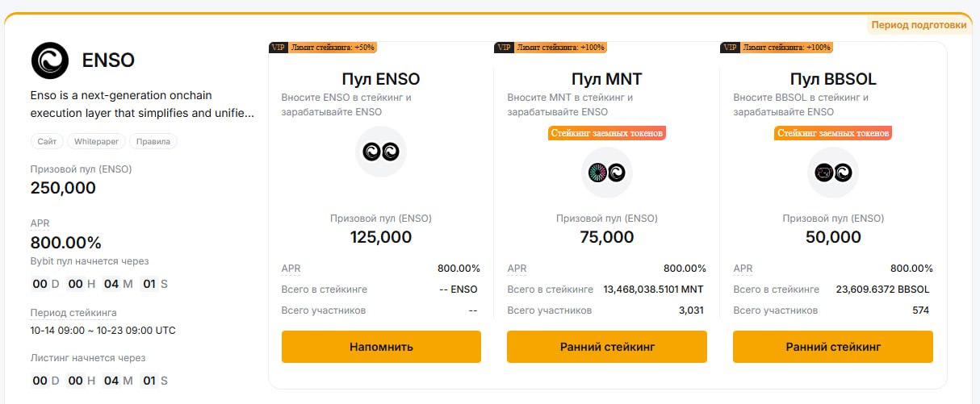Click the MNT pool token pair icon
980x404 pixels.
[x=607, y=172]
